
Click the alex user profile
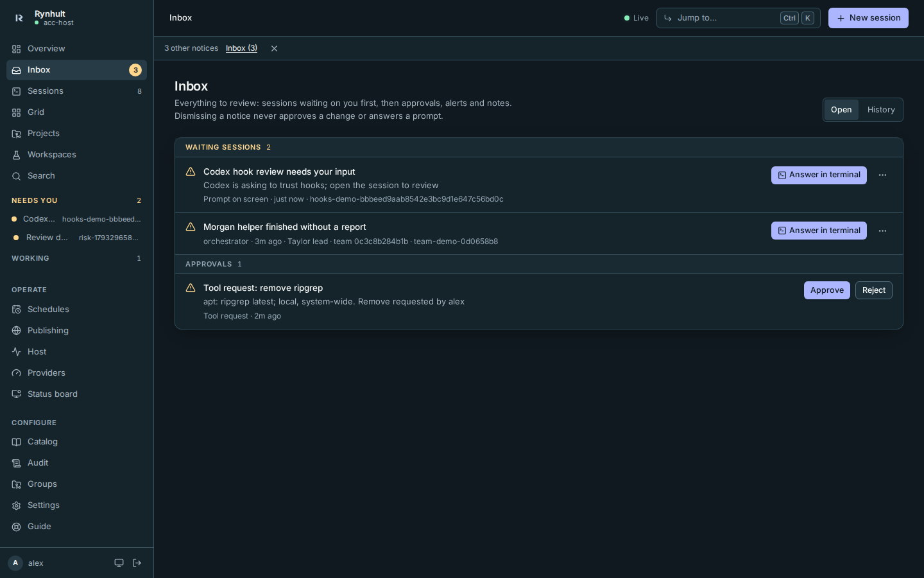(x=26, y=563)
